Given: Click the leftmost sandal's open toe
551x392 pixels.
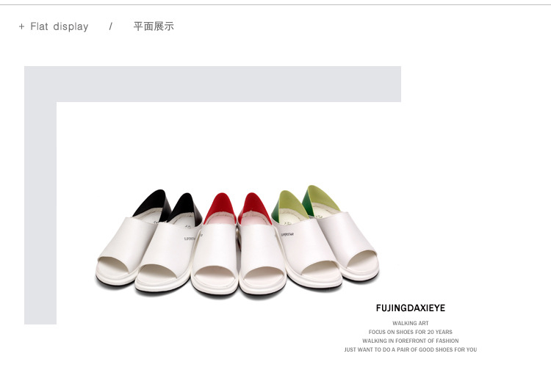Looking at the screenshot, I should click(113, 264).
